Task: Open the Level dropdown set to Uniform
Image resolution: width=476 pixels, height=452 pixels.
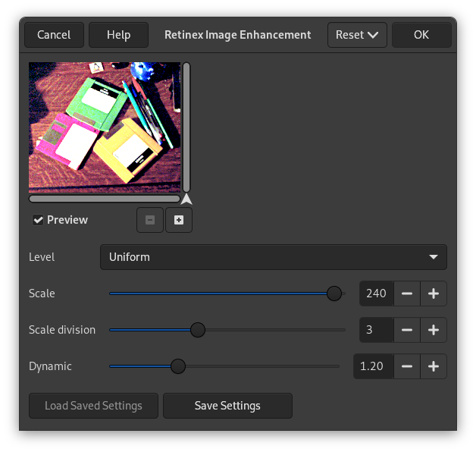Action: (x=273, y=257)
